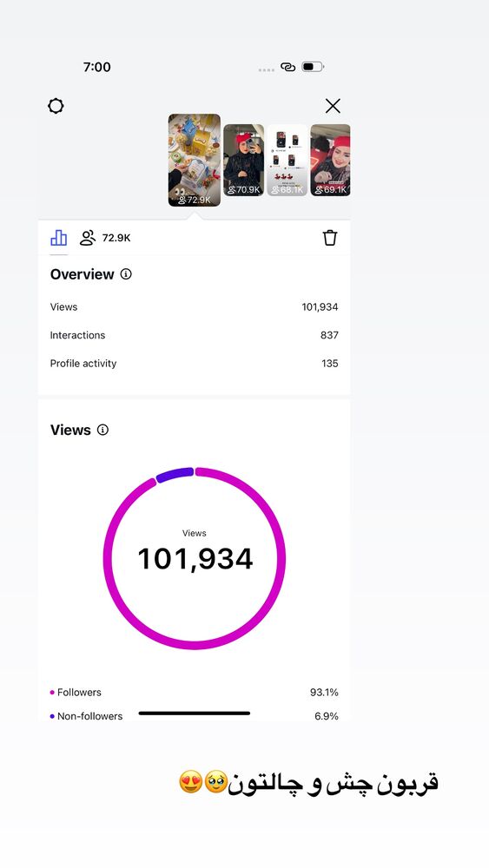Delete story with trash icon
The width and height of the screenshot is (489, 868).
coord(330,238)
